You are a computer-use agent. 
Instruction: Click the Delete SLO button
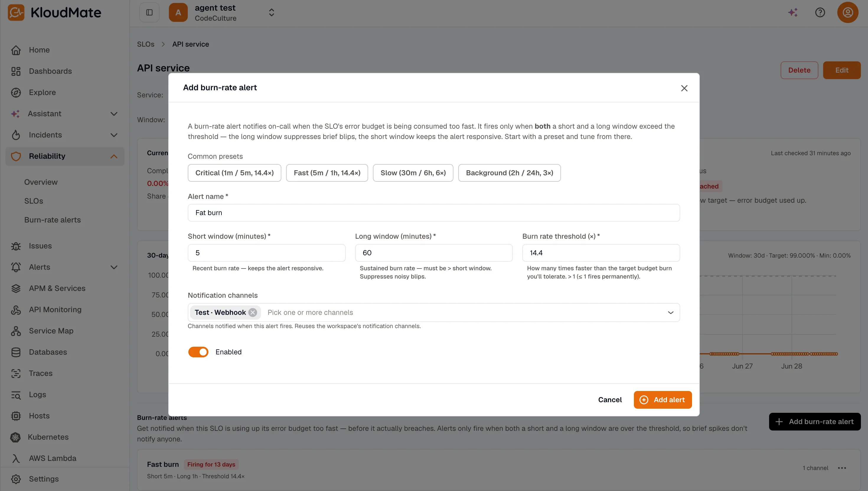[x=799, y=70]
